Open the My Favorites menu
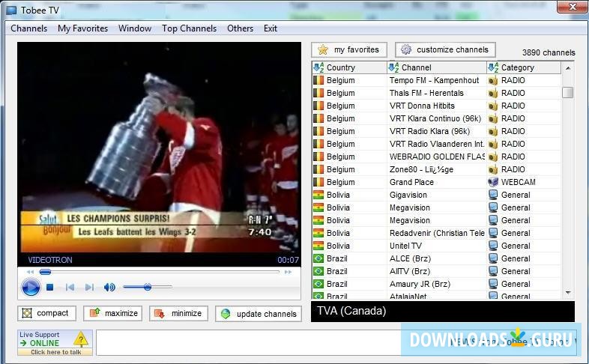Viewport: 589px width, 364px height. (x=82, y=28)
